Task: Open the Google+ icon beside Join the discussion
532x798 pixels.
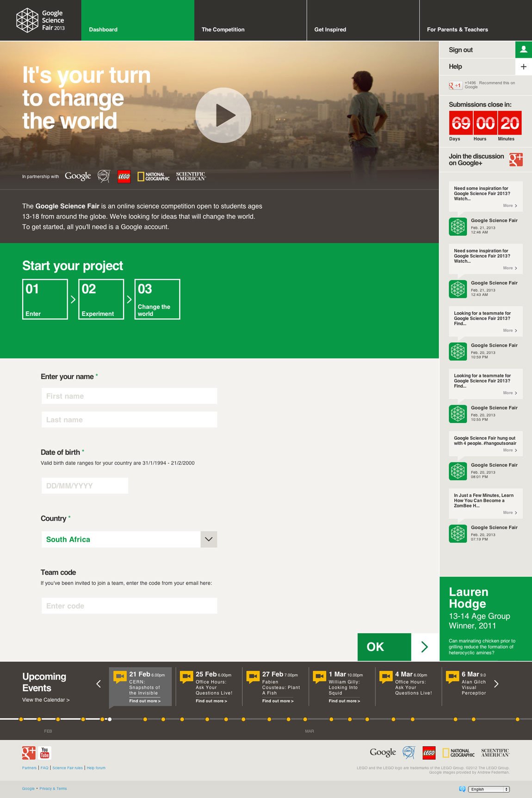Action: [516, 160]
